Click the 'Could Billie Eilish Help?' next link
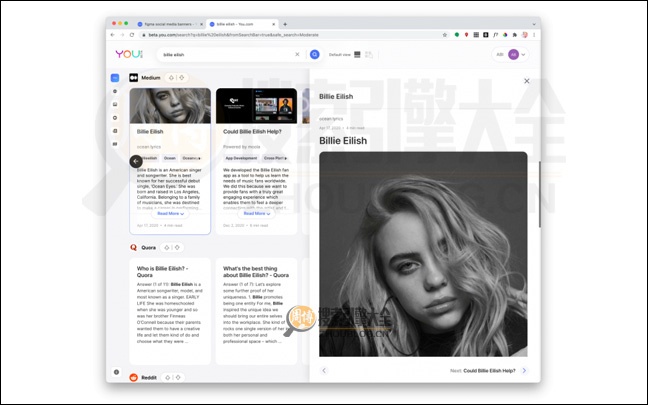Viewport: 648px width, 405px height. [x=489, y=370]
